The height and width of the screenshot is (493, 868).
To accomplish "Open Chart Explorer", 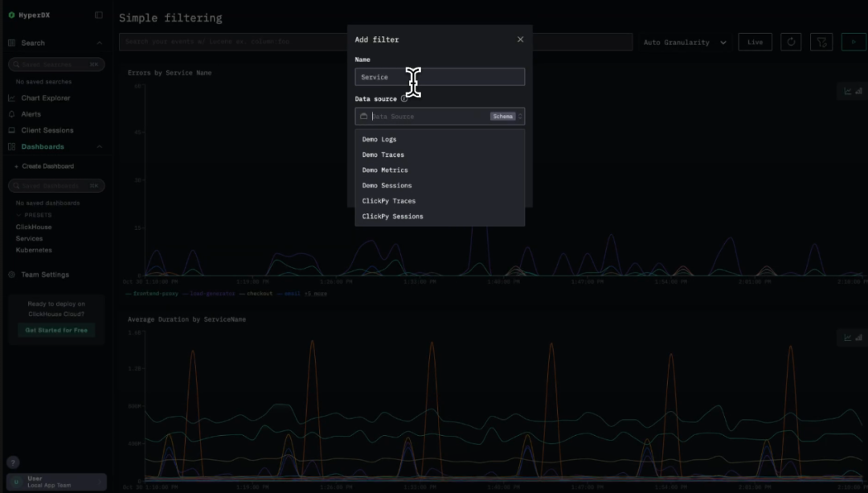I will (x=45, y=98).
